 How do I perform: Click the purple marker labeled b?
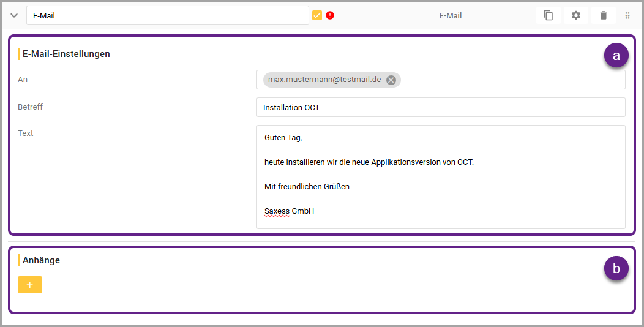[x=616, y=268]
